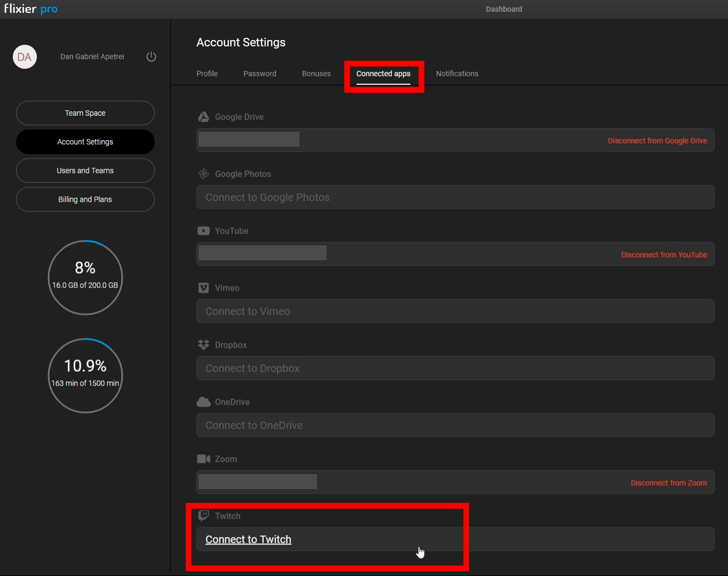Screen dimensions: 728x576
Task: Connect to Vimeo
Action: click(455, 311)
